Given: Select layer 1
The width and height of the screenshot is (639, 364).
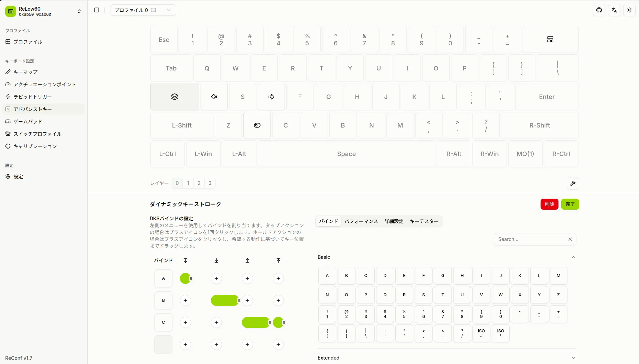Looking at the screenshot, I should click(188, 183).
